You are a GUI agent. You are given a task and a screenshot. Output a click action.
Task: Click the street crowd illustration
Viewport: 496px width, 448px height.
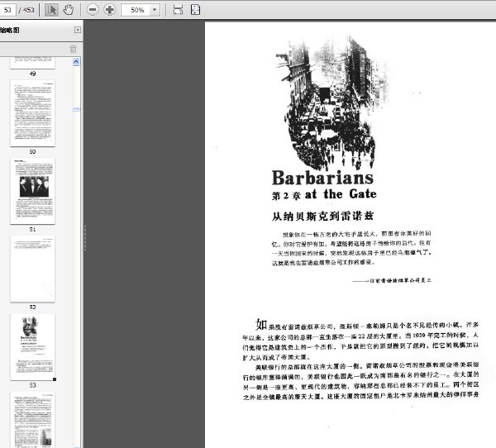click(331, 102)
